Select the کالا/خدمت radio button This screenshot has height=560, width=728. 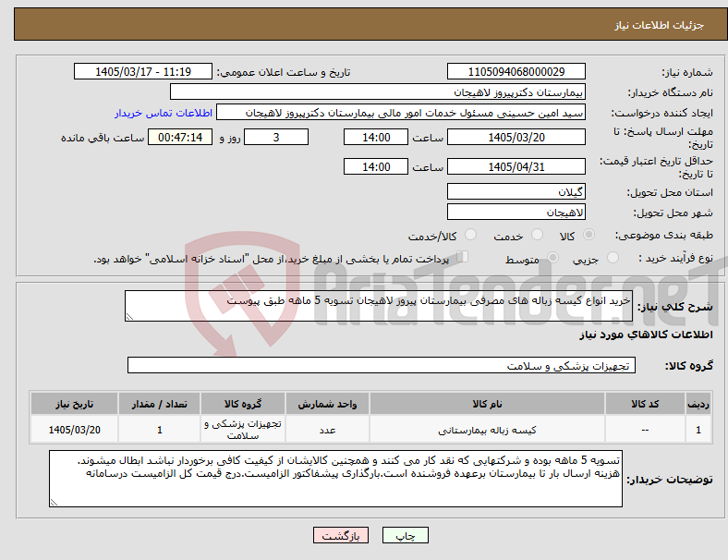pyautogui.click(x=471, y=235)
